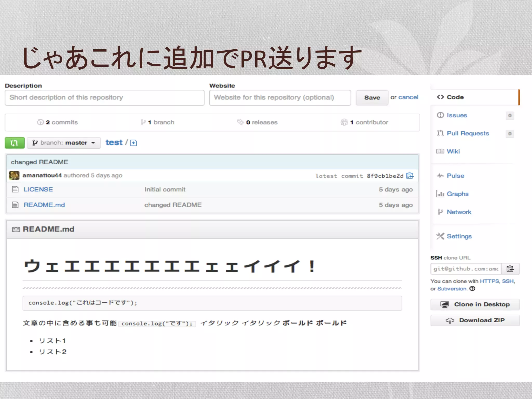This screenshot has width=532, height=399.
Task: Open the 0 releases page
Action: 262,122
